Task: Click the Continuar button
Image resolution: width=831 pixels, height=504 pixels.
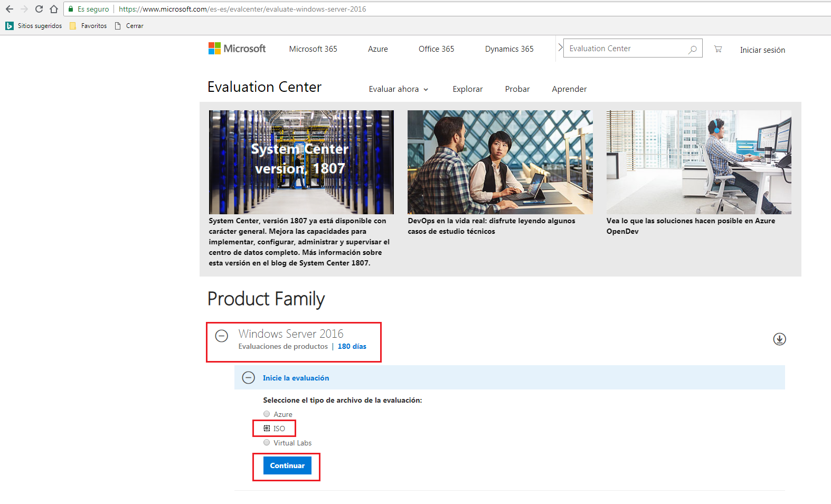Action: point(287,465)
